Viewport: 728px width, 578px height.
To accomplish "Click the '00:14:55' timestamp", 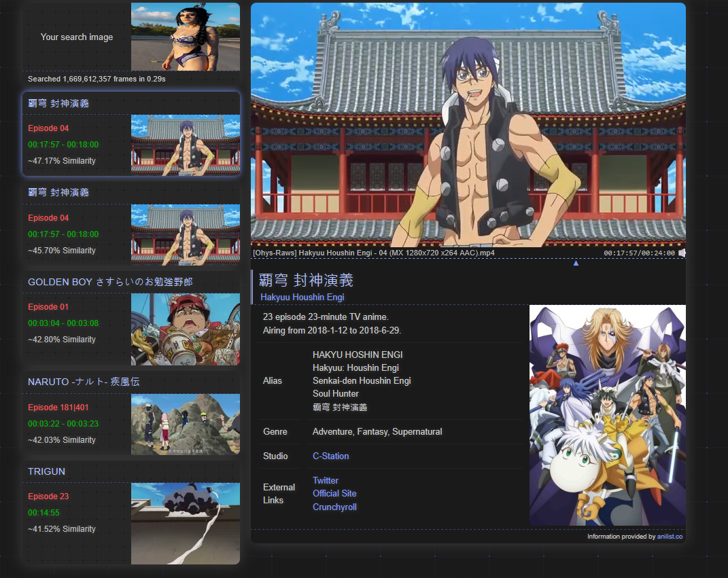I will click(44, 513).
